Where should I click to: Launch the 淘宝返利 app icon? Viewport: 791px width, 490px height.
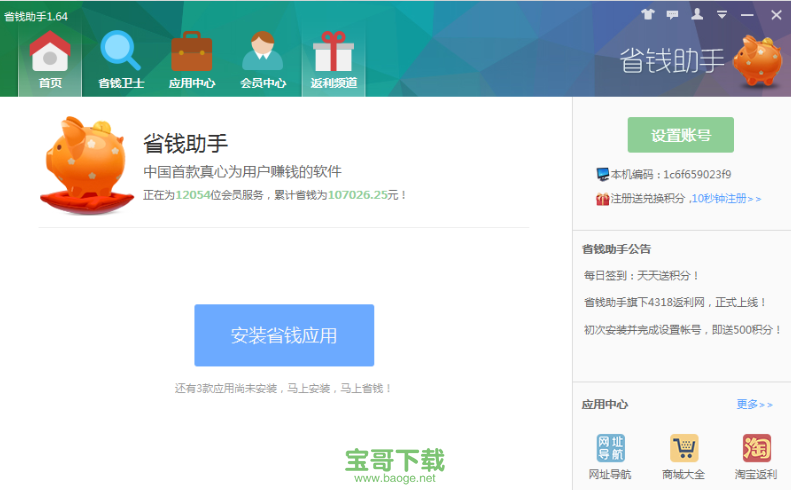point(756,456)
